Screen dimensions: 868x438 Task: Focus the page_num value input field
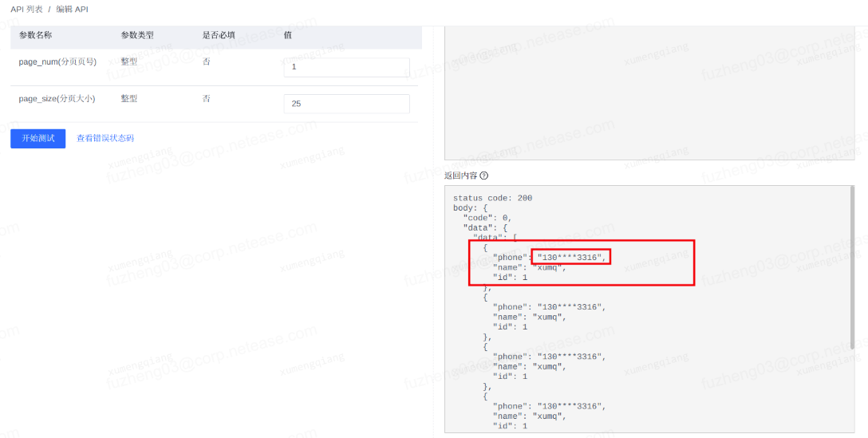(346, 67)
